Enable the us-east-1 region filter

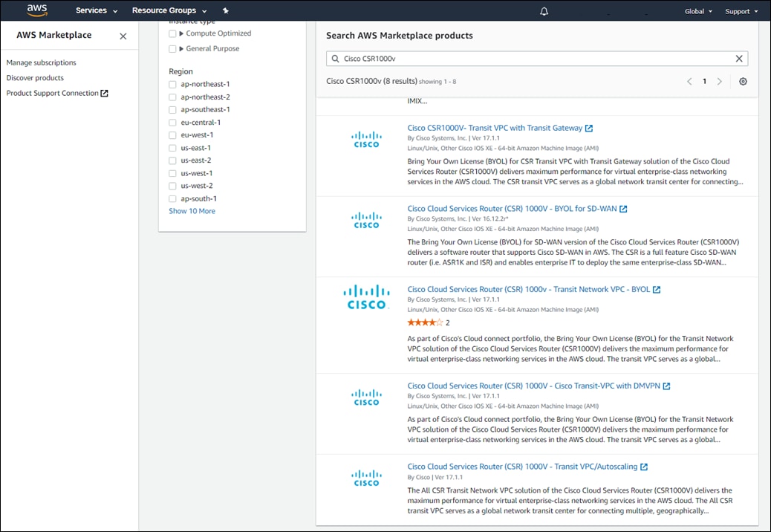tap(172, 148)
